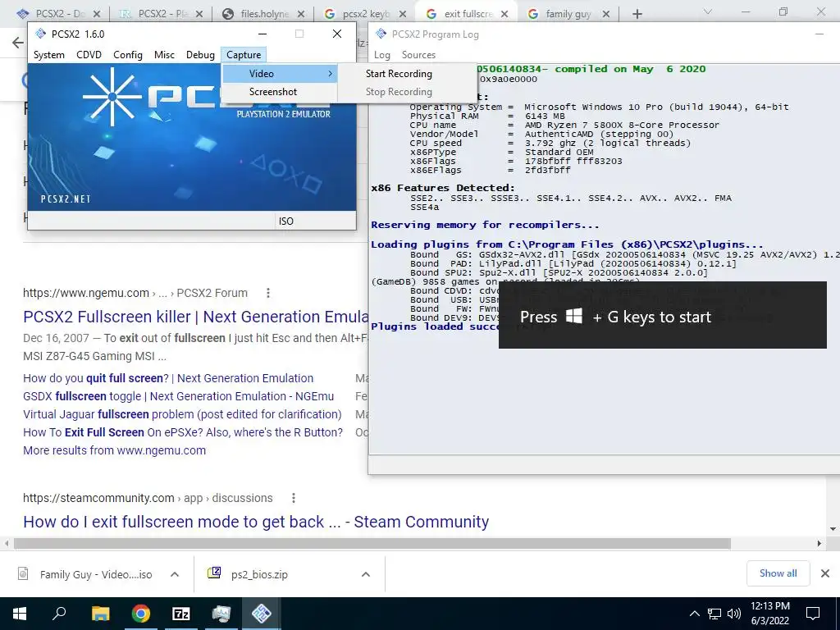Viewport: 840px width, 630px height.
Task: Open File Explorer from the taskbar
Action: (x=100, y=614)
